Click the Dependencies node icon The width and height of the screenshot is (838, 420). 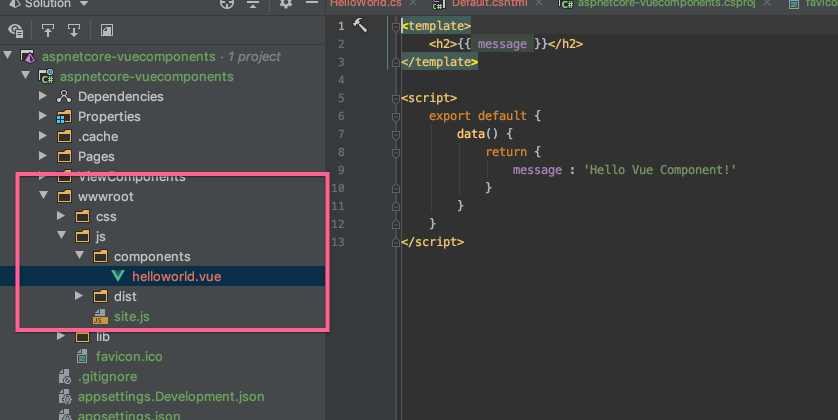pyautogui.click(x=64, y=96)
